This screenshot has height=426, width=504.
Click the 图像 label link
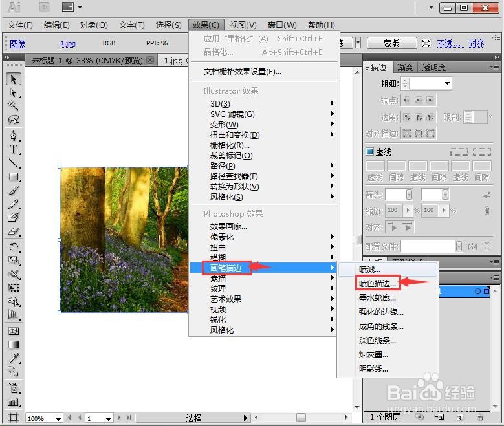pos(17,44)
